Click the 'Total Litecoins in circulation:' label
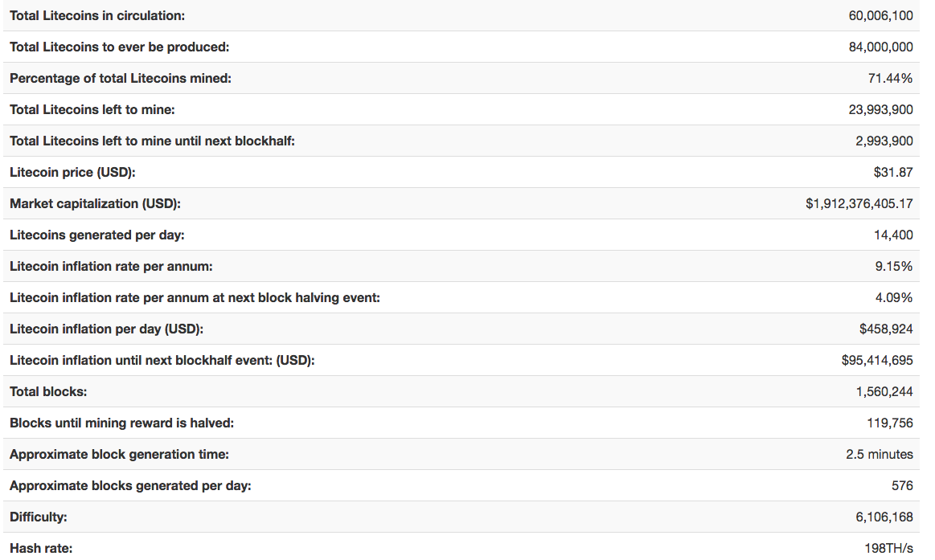This screenshot has width=935, height=560. (x=97, y=16)
